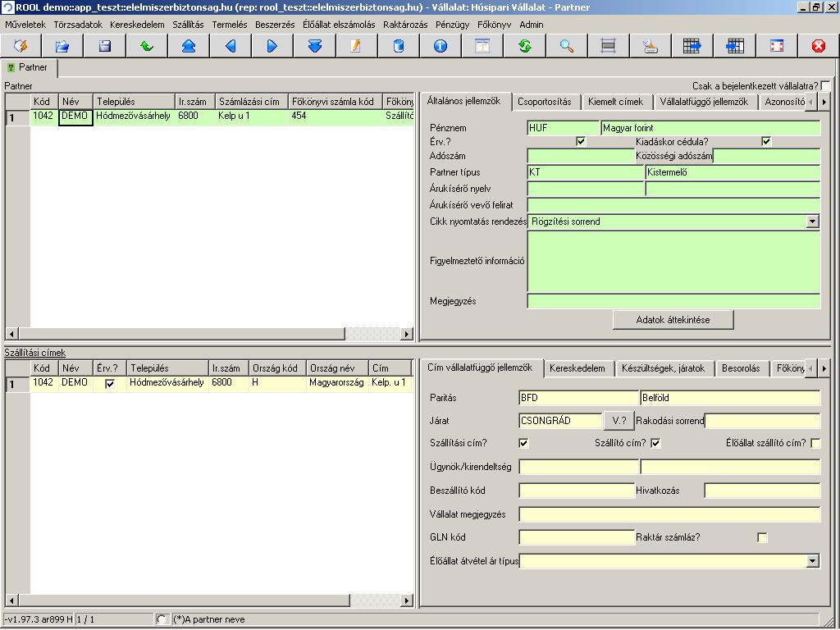
Task: Go to next record with right arrow icon
Action: coord(272,46)
